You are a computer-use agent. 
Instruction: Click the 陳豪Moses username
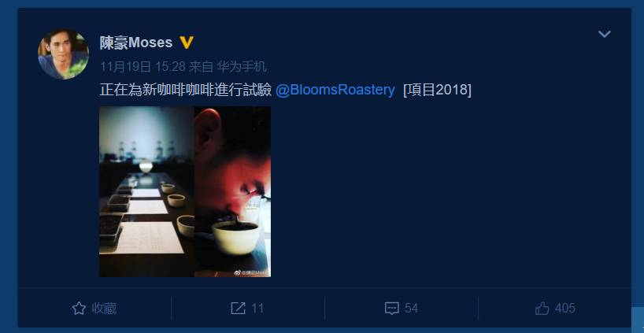pos(136,43)
